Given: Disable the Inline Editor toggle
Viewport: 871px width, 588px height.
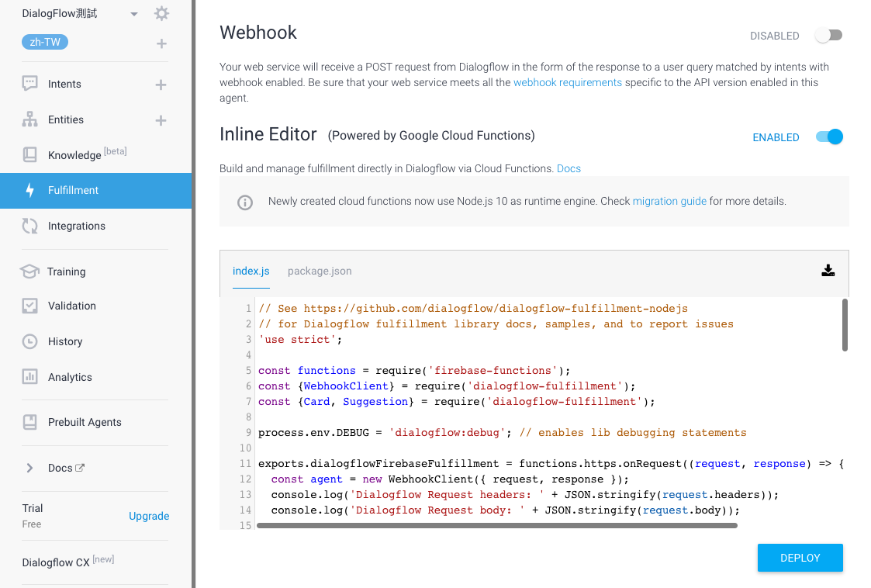Looking at the screenshot, I should [x=829, y=137].
